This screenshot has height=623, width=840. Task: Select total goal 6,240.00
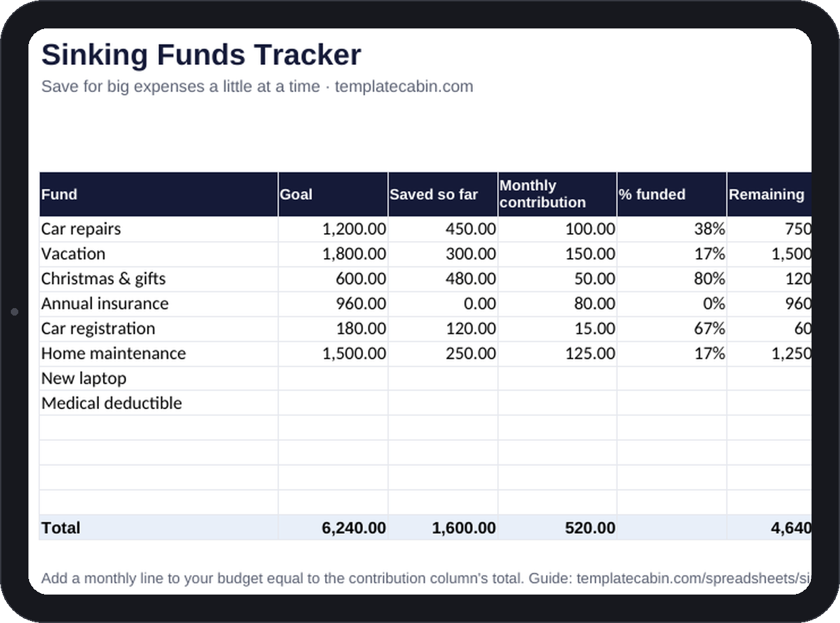(333, 528)
